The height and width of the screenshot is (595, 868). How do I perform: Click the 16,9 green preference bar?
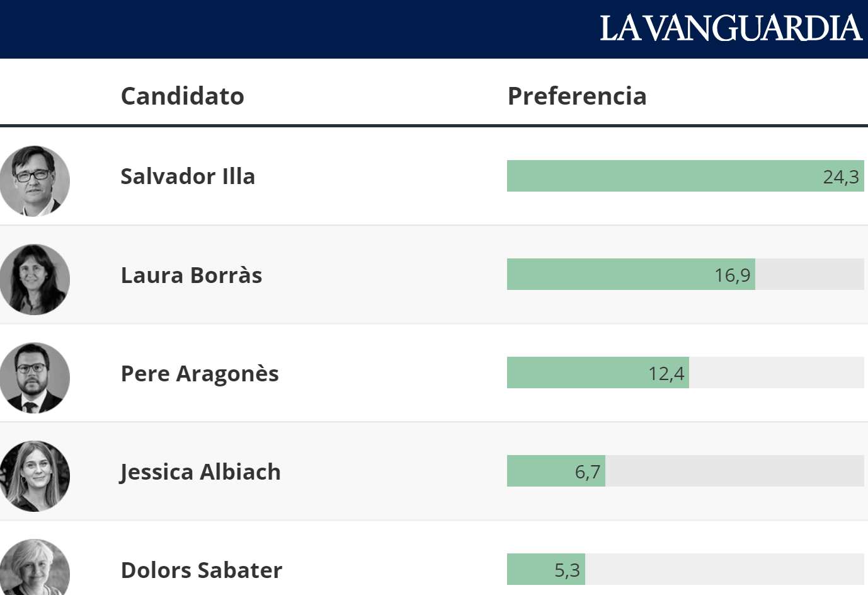(x=630, y=275)
